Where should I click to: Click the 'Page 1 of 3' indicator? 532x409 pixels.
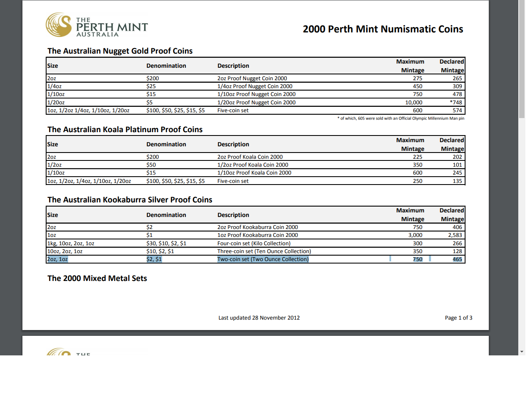click(458, 318)
